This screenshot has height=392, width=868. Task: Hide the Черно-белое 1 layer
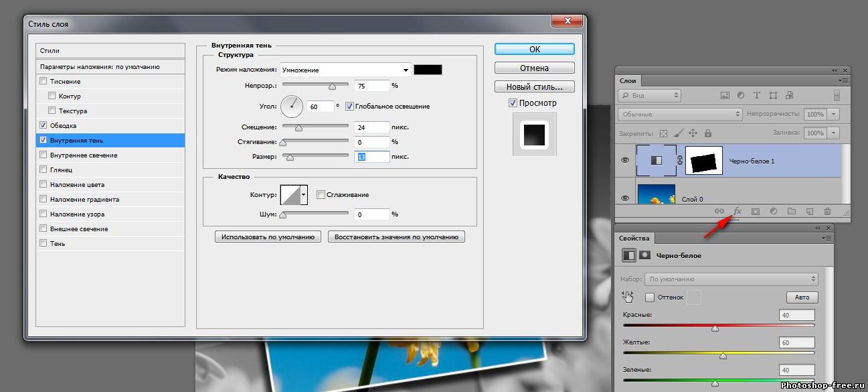click(625, 161)
